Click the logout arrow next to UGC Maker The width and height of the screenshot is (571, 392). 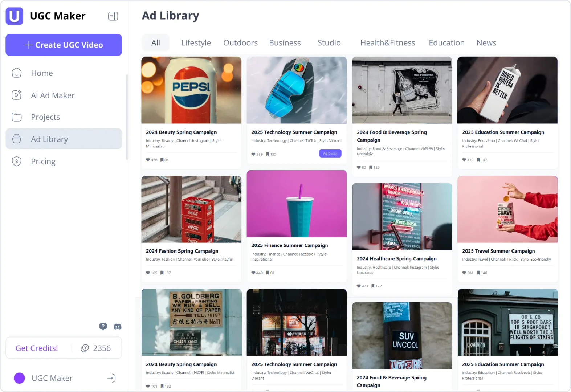tap(111, 378)
